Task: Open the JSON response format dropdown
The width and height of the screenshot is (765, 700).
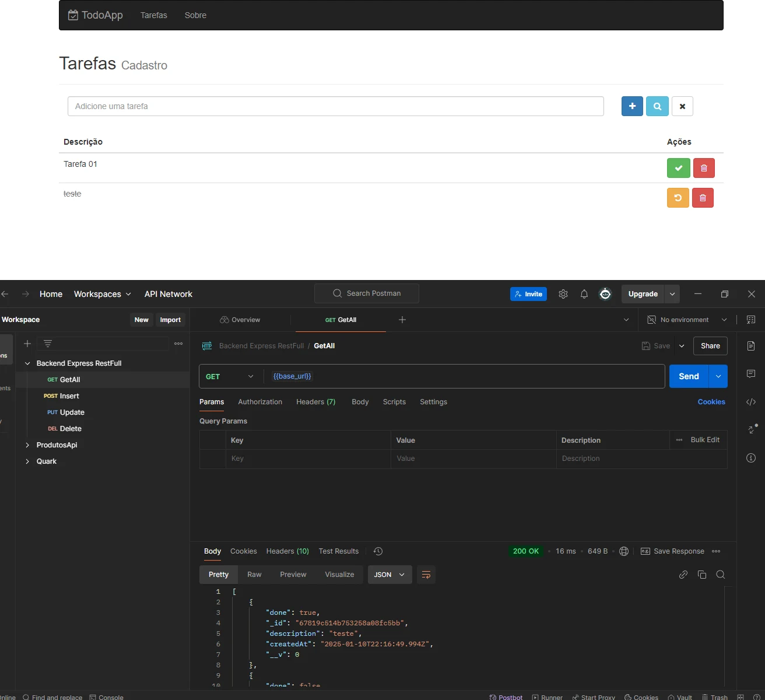Action: (x=389, y=575)
